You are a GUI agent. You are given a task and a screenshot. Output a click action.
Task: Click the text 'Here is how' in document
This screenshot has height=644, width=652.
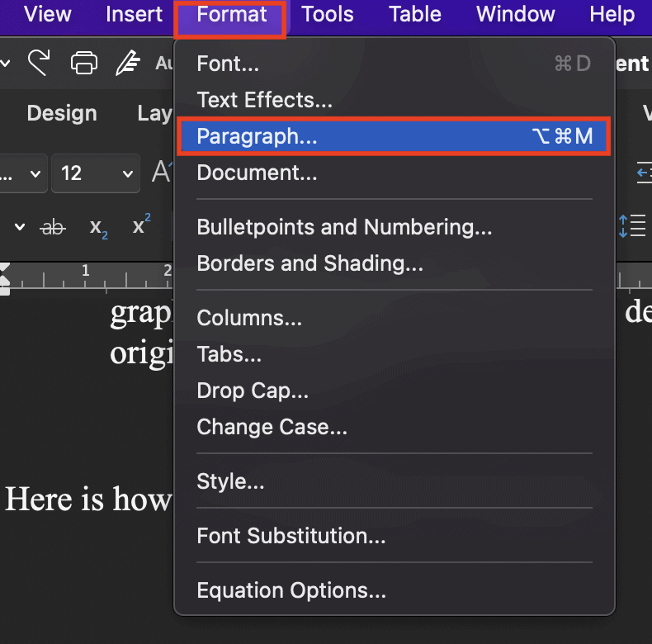[x=88, y=499]
